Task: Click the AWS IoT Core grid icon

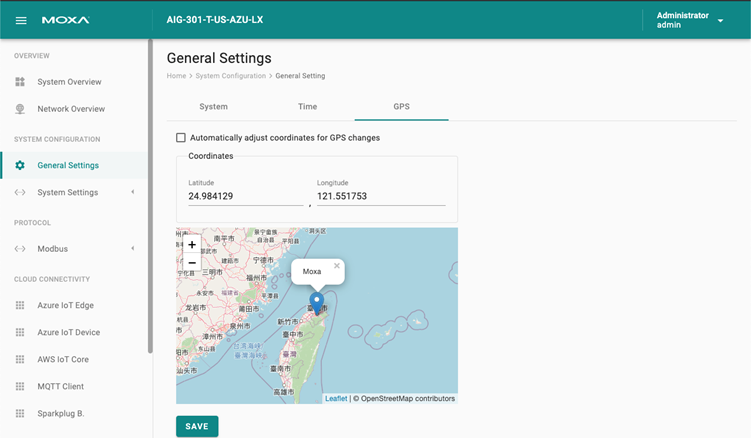Action: click(20, 359)
